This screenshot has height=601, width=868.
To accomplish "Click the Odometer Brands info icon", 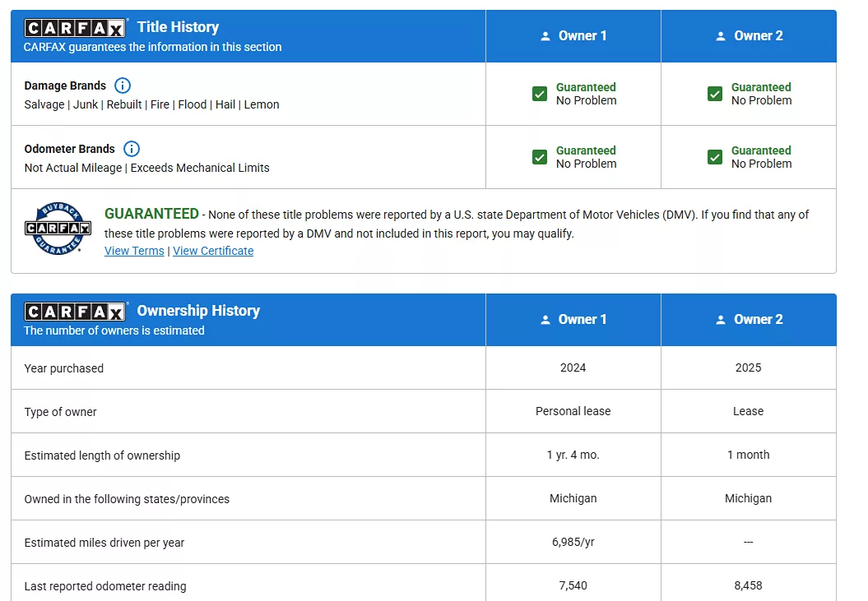I will pyautogui.click(x=132, y=149).
